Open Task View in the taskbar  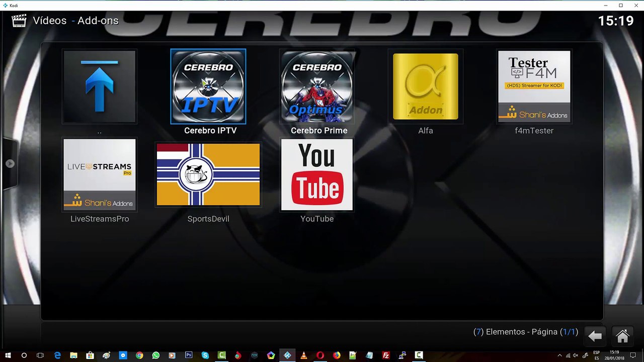click(x=40, y=355)
